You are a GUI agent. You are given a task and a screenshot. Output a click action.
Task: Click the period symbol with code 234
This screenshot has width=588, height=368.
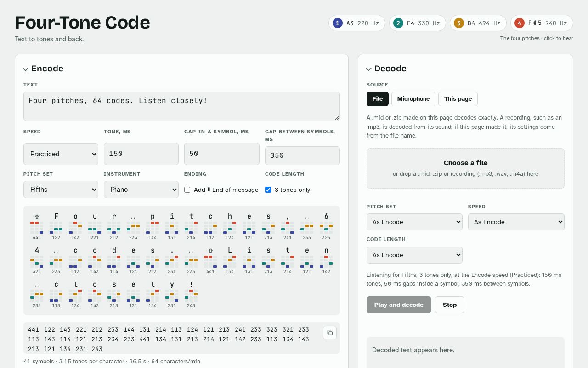coord(172,260)
